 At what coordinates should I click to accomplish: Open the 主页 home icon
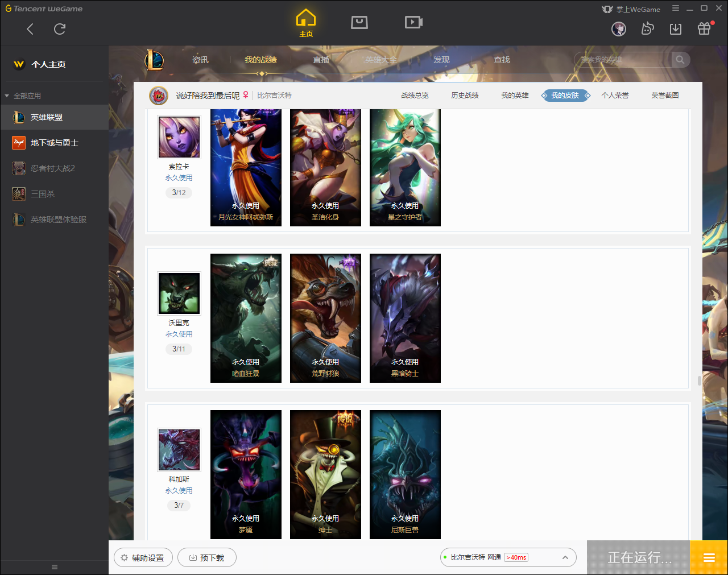point(306,23)
